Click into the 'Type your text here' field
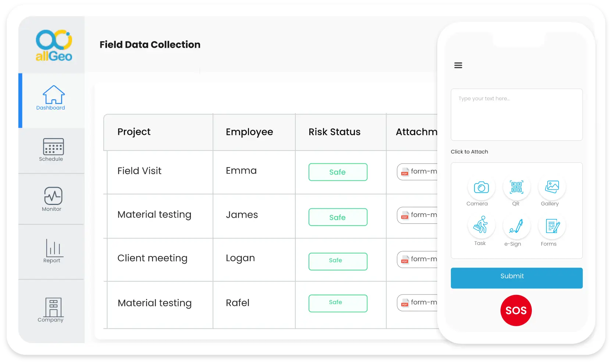612x364 pixels. (516, 115)
